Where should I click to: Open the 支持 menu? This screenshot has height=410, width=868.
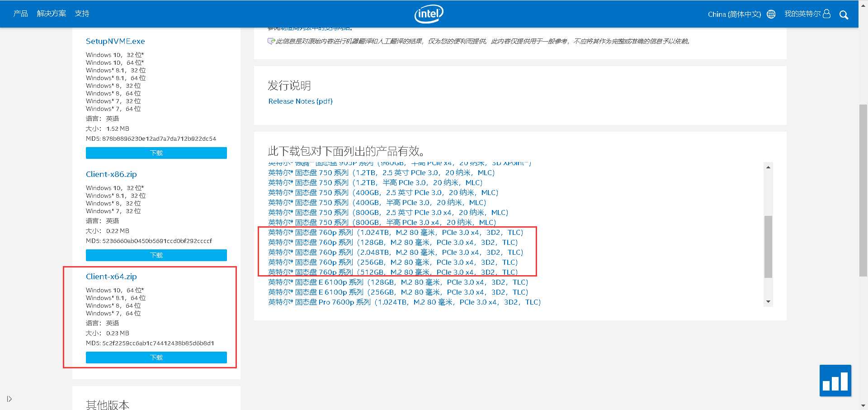click(x=82, y=14)
